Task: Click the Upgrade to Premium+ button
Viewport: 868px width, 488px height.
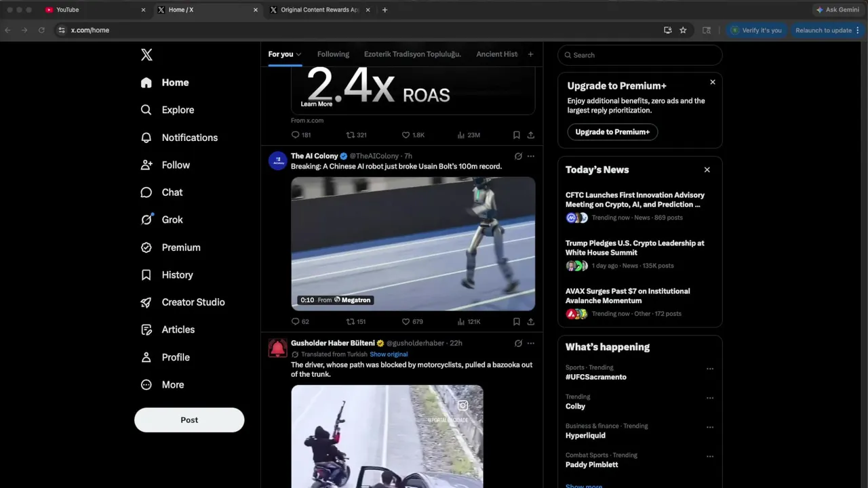Action: tap(612, 132)
